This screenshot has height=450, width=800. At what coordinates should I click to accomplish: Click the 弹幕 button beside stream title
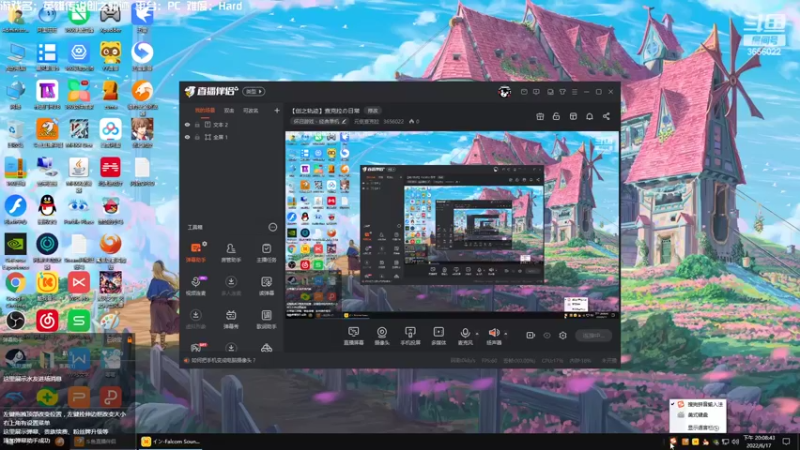373,111
